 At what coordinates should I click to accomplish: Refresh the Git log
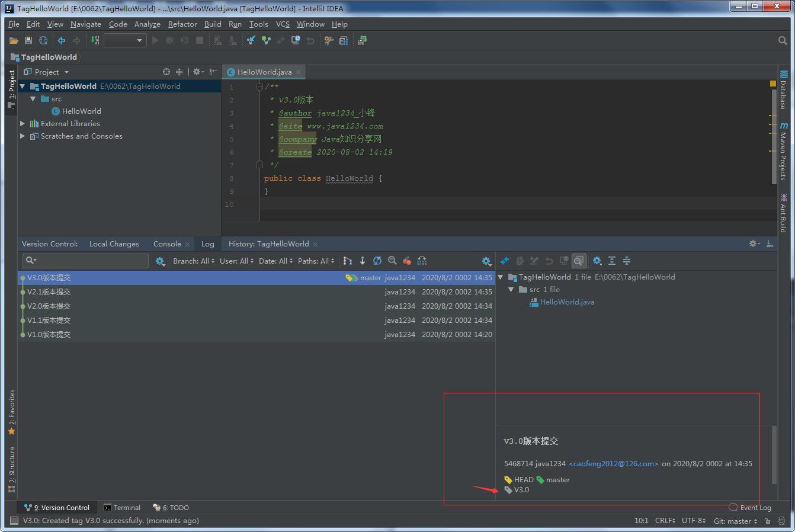(377, 261)
